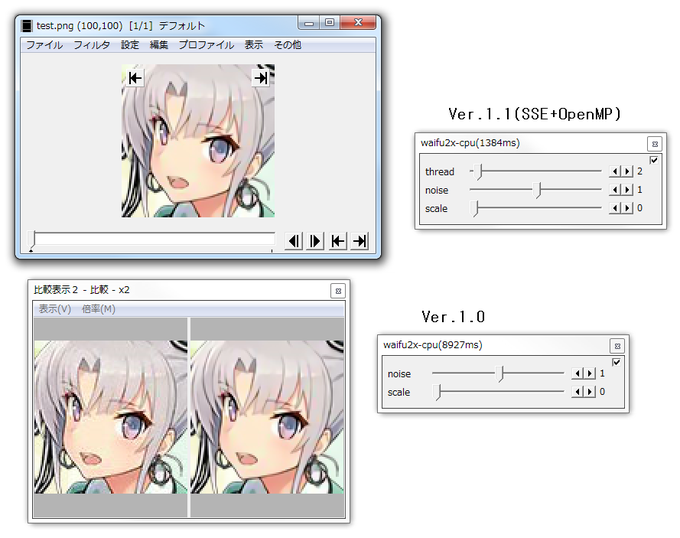Screen dimensions: 680x538
Task: Increase noise value in waifu2x-cpu(8927ms) panel
Action: 589,373
